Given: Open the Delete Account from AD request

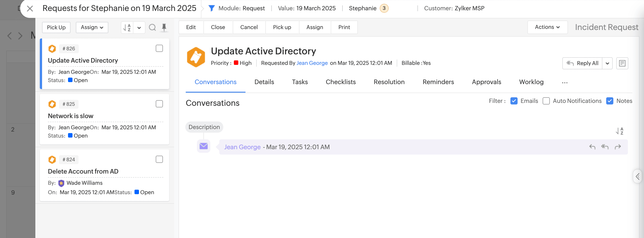Looking at the screenshot, I should pos(83,171).
